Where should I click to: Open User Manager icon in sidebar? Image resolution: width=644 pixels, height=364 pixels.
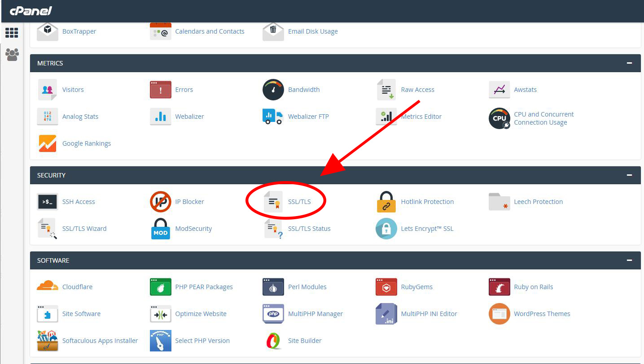tap(12, 55)
